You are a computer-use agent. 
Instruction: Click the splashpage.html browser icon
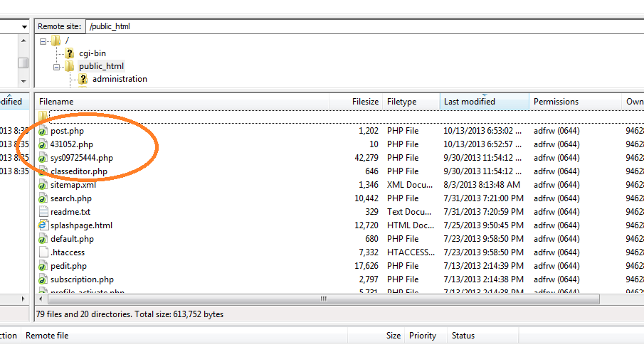point(43,225)
